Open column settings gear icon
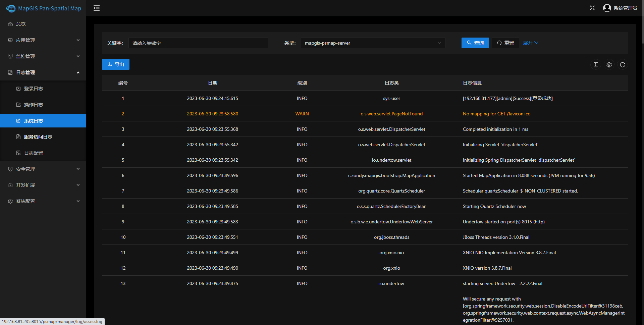The height and width of the screenshot is (325, 644). [x=609, y=65]
